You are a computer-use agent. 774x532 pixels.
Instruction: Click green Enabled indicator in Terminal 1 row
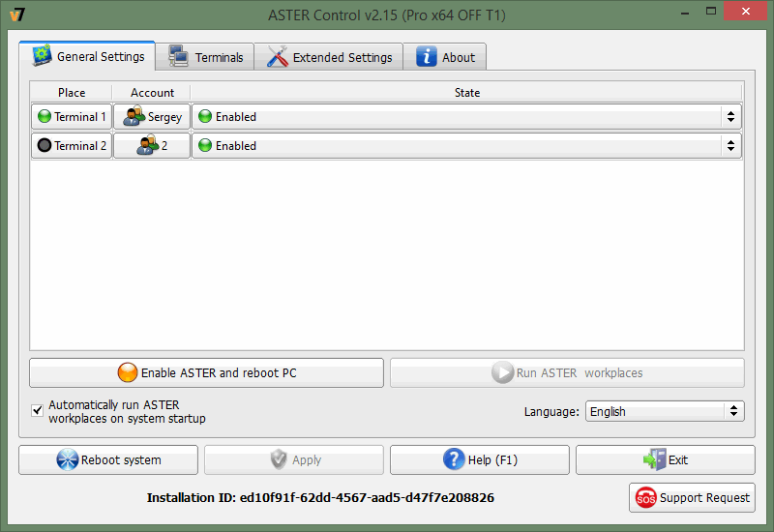click(x=205, y=116)
